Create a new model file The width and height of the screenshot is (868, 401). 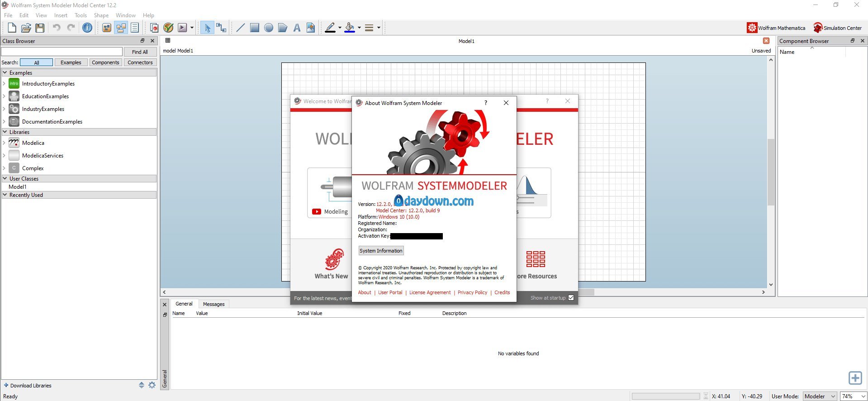click(x=12, y=28)
